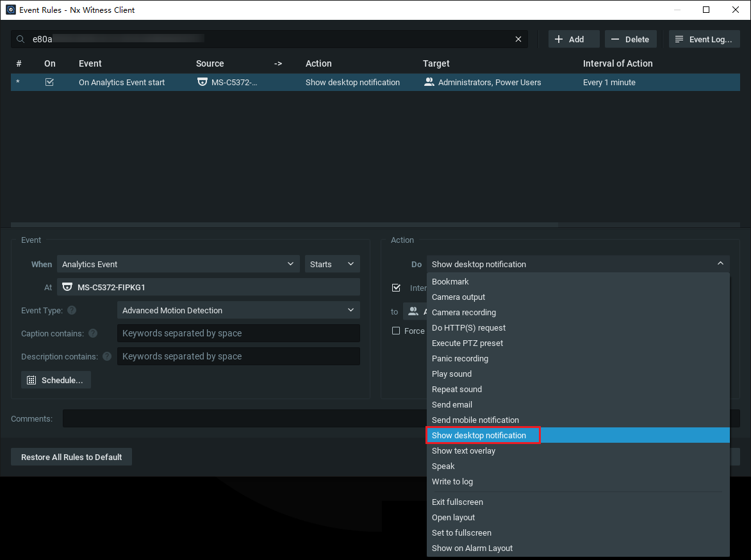Open the Starts dropdown
The width and height of the screenshot is (751, 560).
[x=333, y=264]
